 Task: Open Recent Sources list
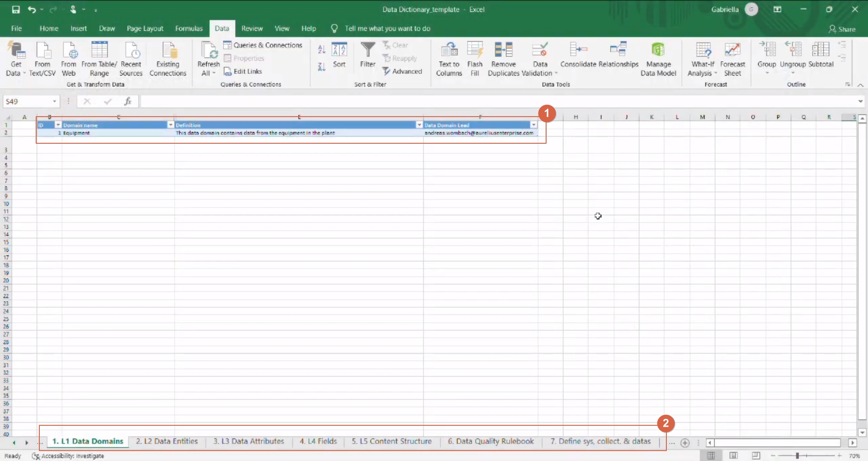coord(131,59)
